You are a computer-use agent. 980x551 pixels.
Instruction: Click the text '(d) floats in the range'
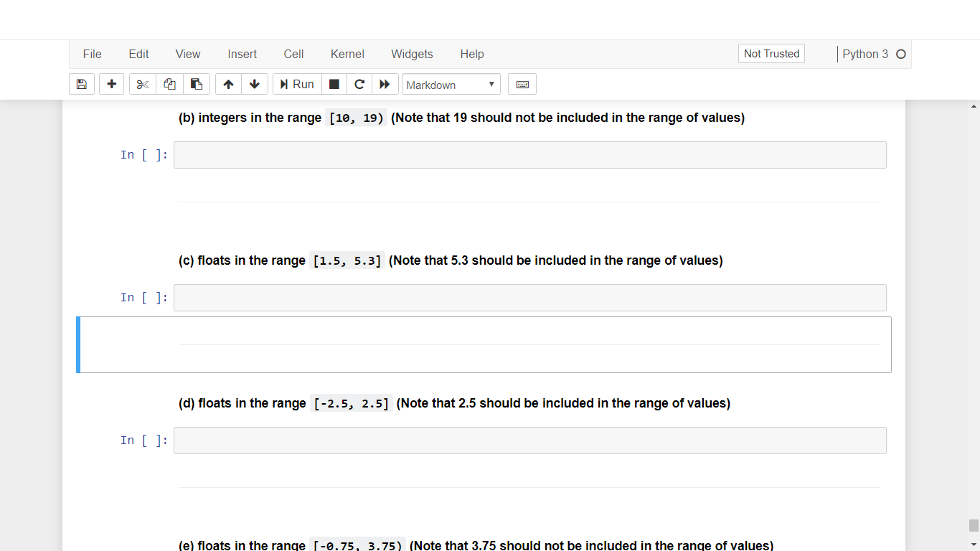(242, 403)
